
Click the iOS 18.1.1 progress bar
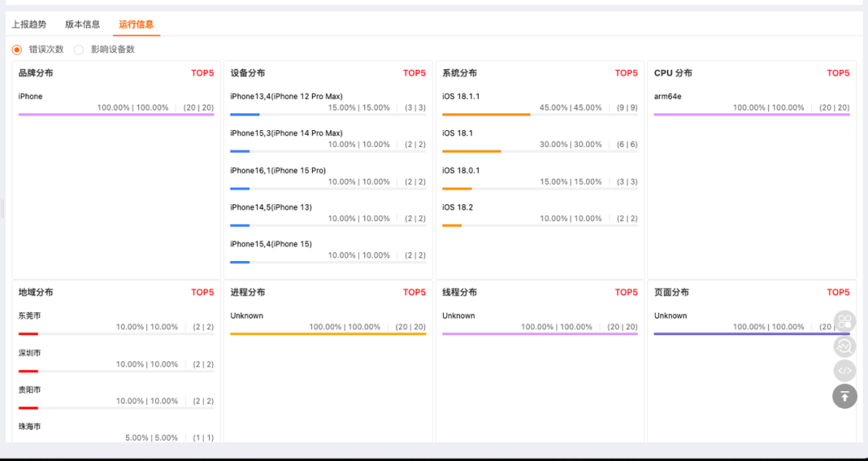click(x=540, y=115)
